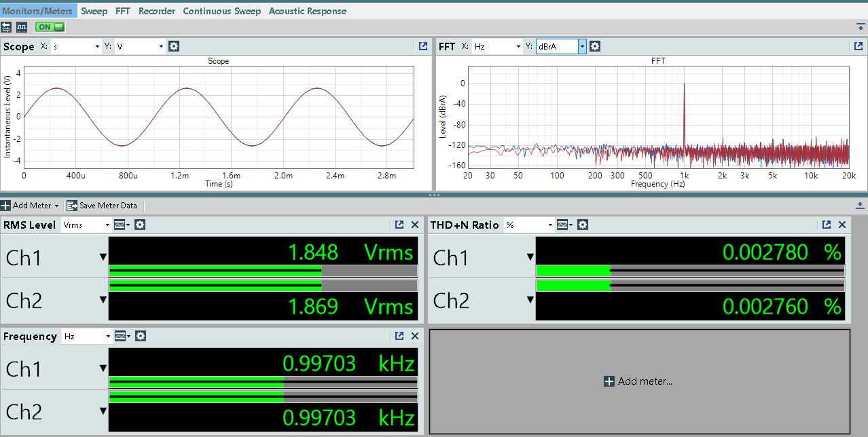Click the Add meter... placeholder button
The image size is (868, 437).
[638, 381]
